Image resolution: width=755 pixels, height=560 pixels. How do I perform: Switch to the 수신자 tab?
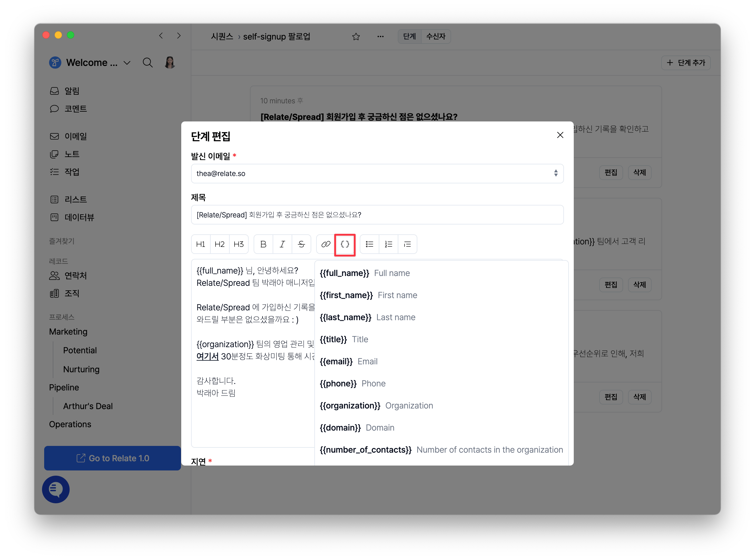click(436, 36)
